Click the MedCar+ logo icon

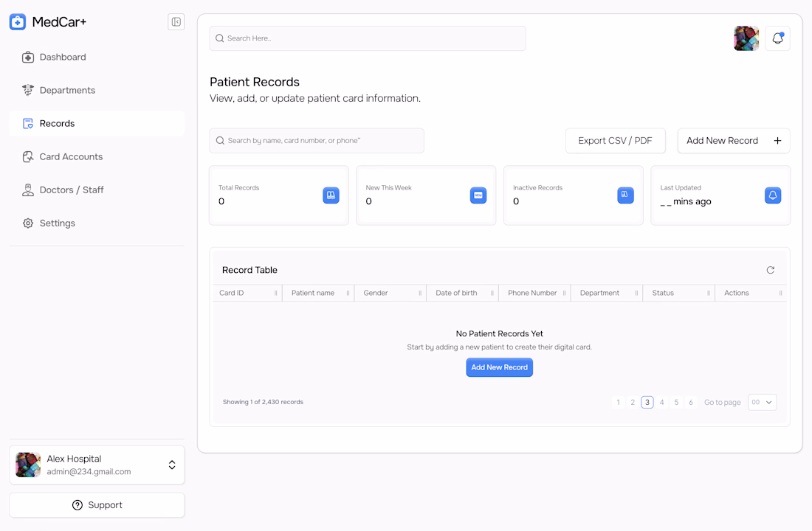[x=18, y=22]
